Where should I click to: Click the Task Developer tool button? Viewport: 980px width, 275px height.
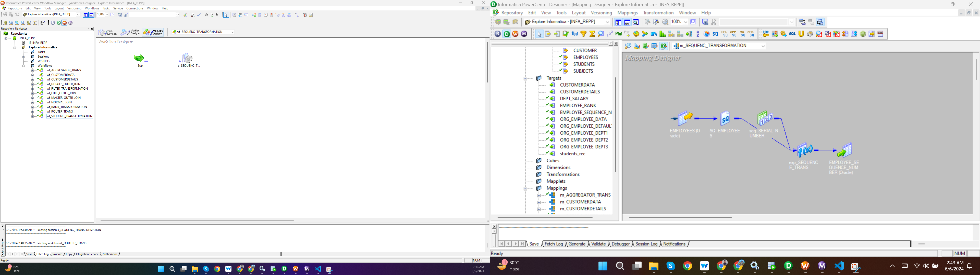[x=108, y=32]
